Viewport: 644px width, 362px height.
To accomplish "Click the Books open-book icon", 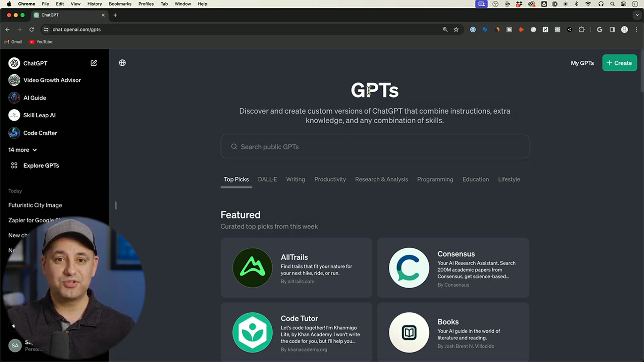I will [x=409, y=332].
